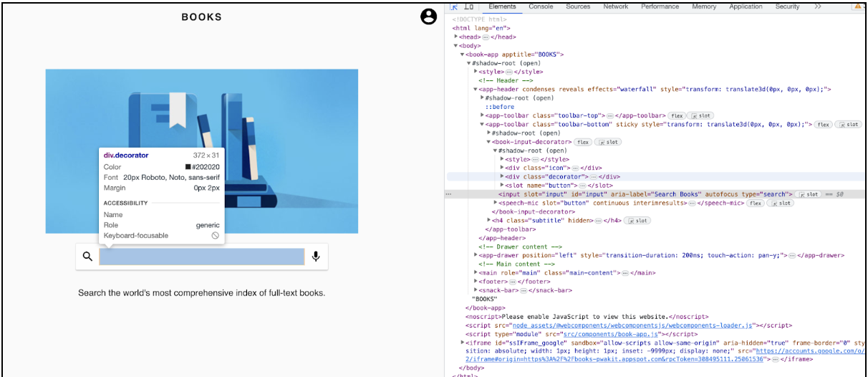Expand the app-drawer element node

point(476,255)
